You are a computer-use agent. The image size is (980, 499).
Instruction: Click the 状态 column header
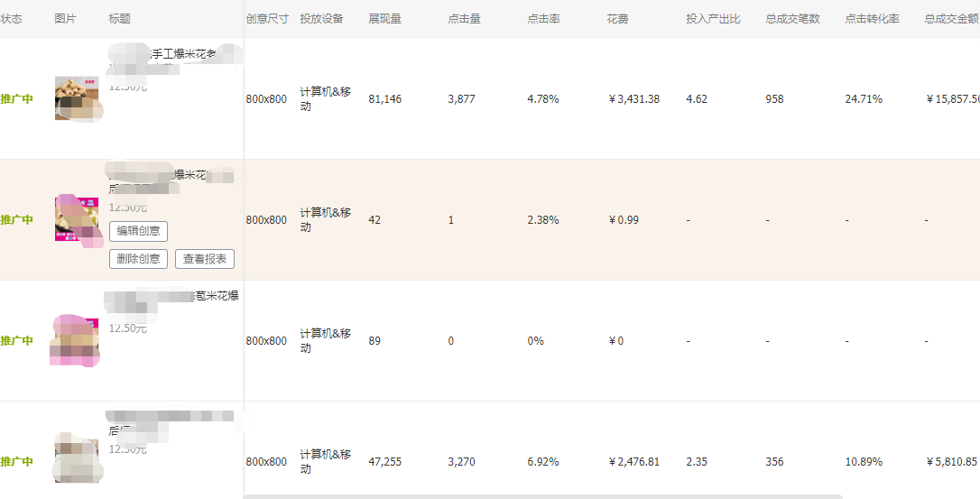click(12, 19)
